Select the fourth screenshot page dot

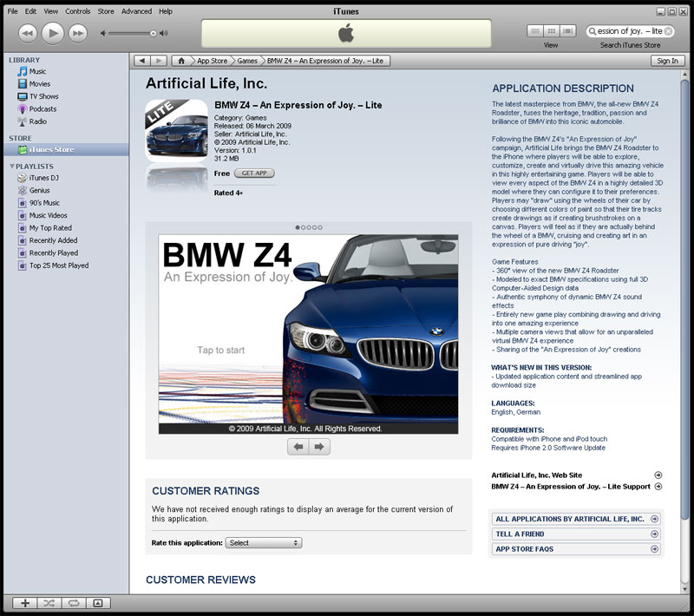tap(315, 227)
